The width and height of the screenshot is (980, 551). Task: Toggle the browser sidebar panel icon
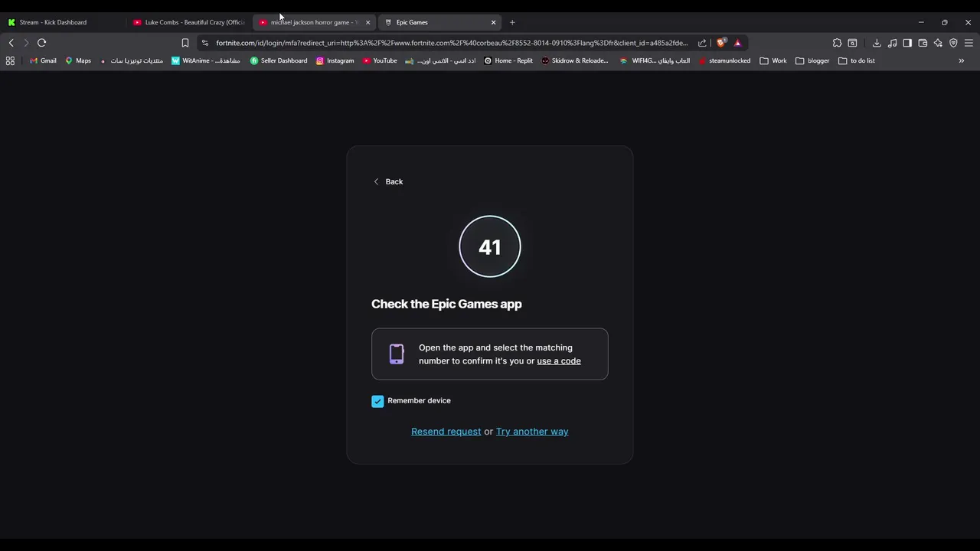pyautogui.click(x=907, y=43)
